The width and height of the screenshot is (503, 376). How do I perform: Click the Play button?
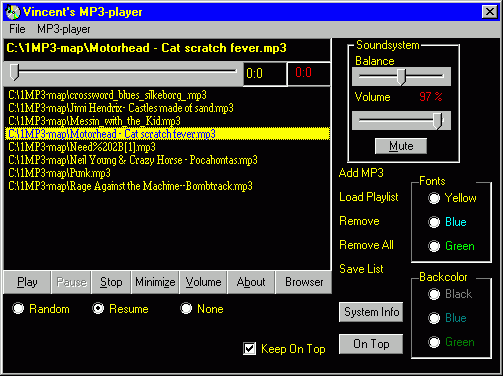tap(27, 282)
